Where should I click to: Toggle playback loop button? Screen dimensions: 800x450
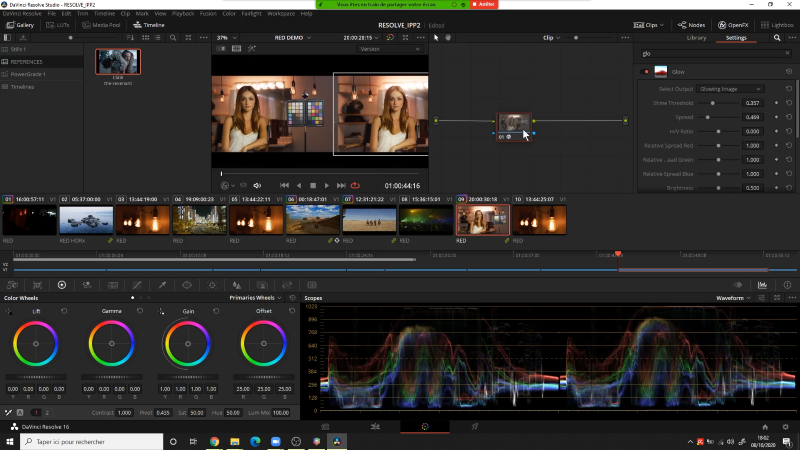coord(356,186)
